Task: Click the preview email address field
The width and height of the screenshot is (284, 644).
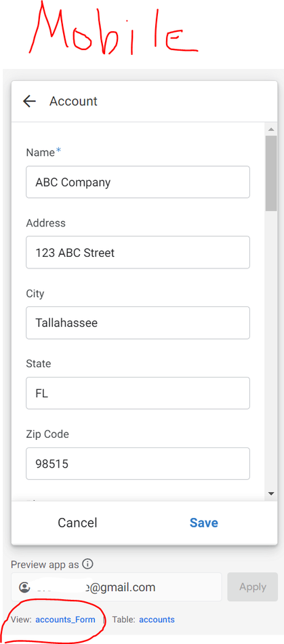Action: tap(116, 587)
